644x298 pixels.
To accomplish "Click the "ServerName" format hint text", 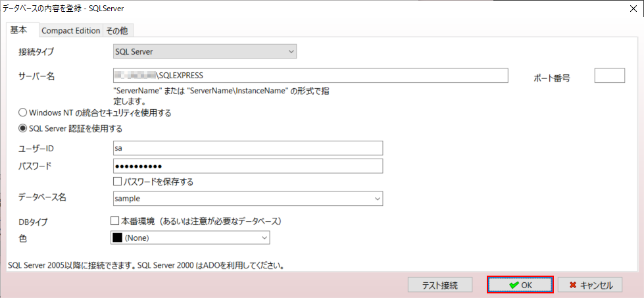I will tap(222, 95).
